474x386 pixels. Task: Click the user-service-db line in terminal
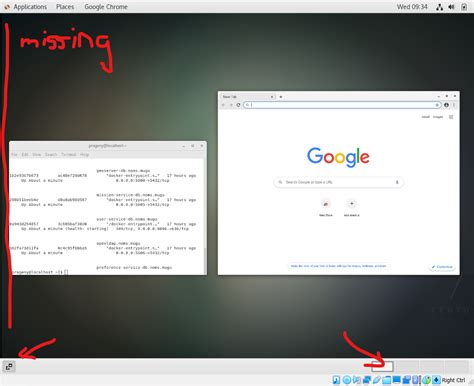click(x=127, y=219)
